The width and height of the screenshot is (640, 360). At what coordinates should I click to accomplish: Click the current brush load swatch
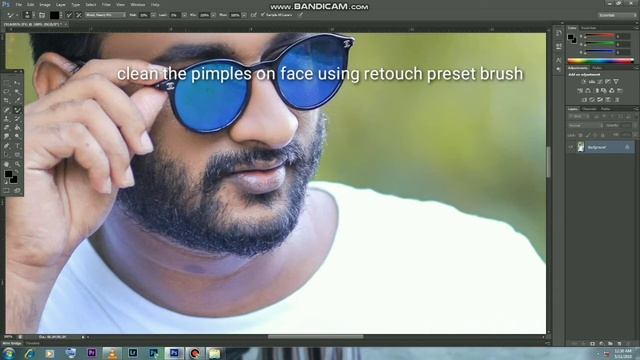click(55, 15)
